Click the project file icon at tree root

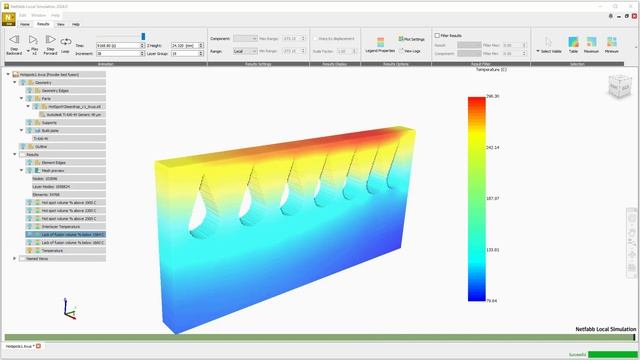tap(16, 75)
